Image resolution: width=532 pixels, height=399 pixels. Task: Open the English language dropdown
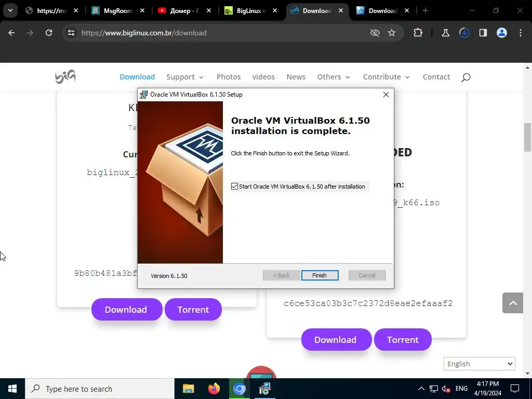click(479, 364)
